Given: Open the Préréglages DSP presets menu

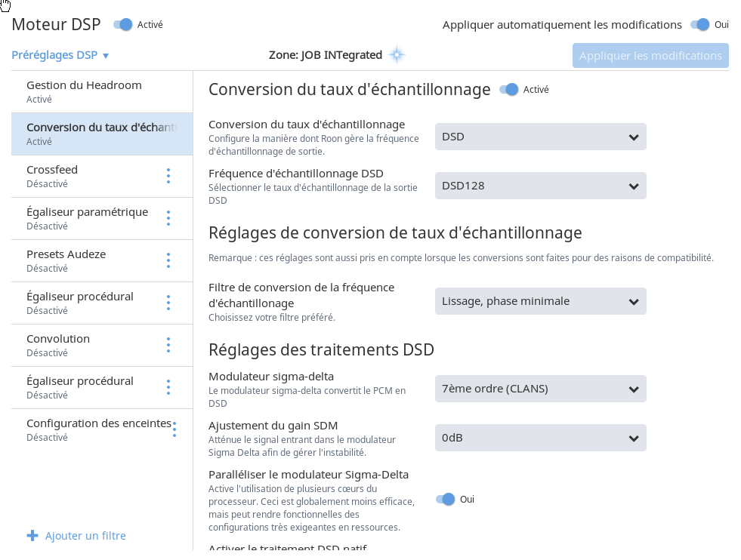Looking at the screenshot, I should coord(60,55).
